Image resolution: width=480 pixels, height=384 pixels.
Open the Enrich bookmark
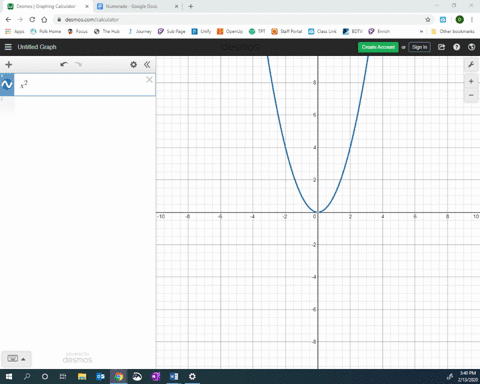[379, 31]
